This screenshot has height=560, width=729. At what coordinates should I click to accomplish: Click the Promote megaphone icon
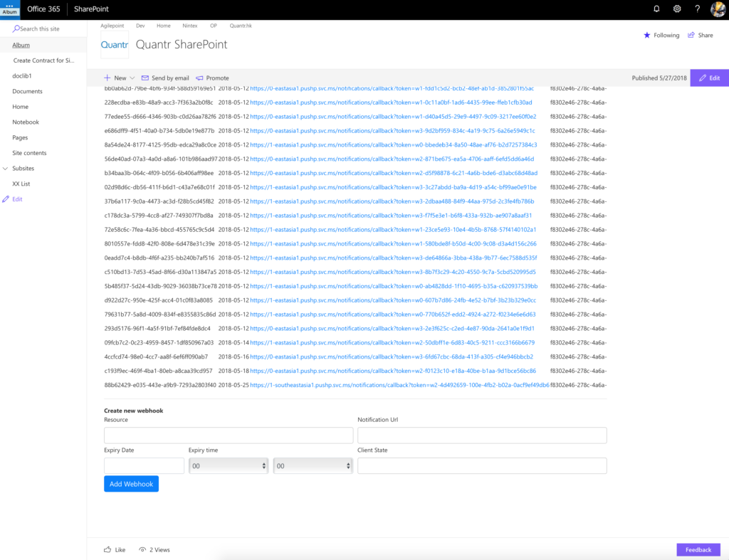click(x=199, y=78)
